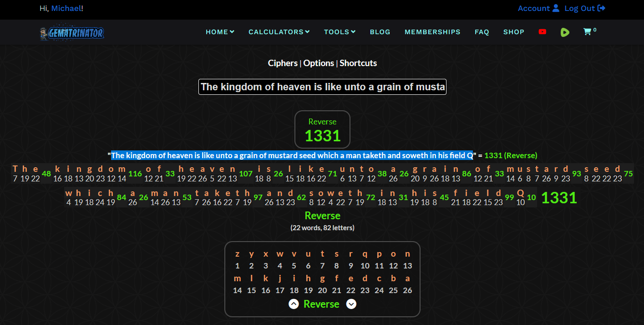Open the Shortcuts panel link
The height and width of the screenshot is (325, 644).
pyautogui.click(x=358, y=63)
